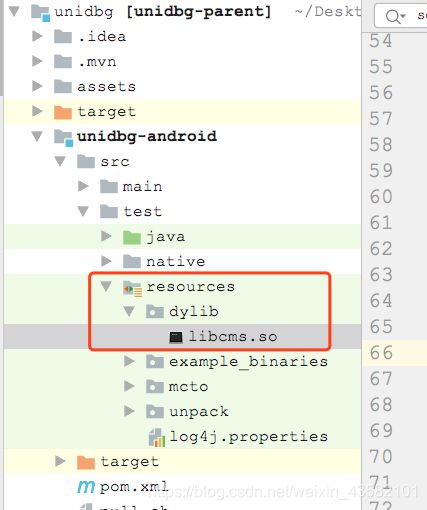Viewport: 427px width, 510px height.
Task: Click the green java source folder icon
Action: (x=132, y=237)
